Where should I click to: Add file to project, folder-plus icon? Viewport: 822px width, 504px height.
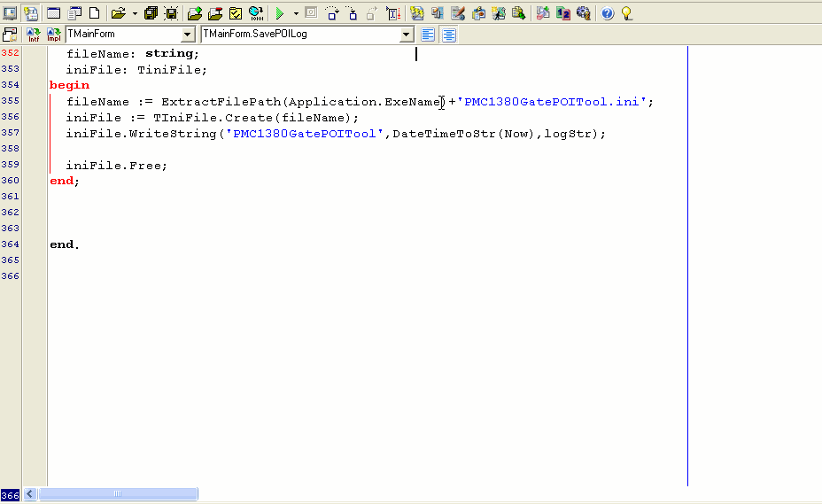point(195,13)
